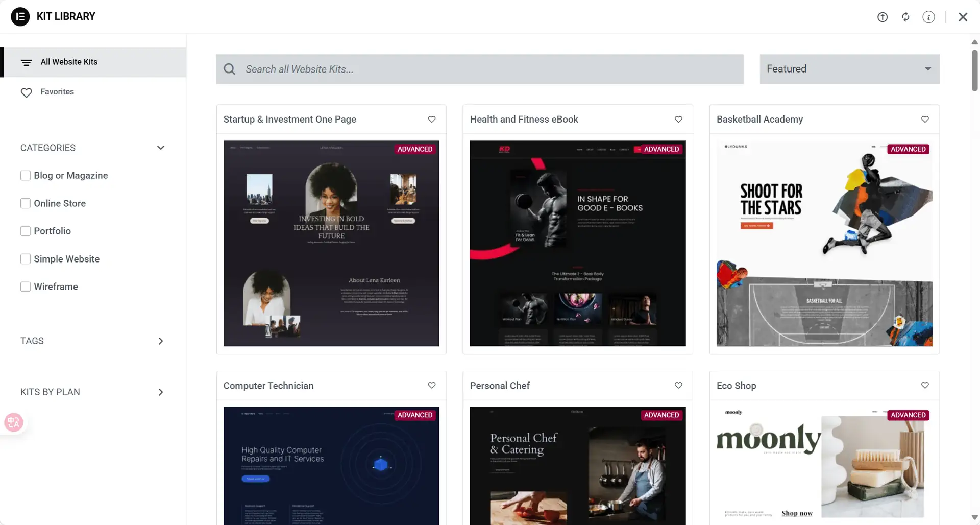The image size is (980, 525).
Task: Click the search magnifier icon
Action: point(230,69)
